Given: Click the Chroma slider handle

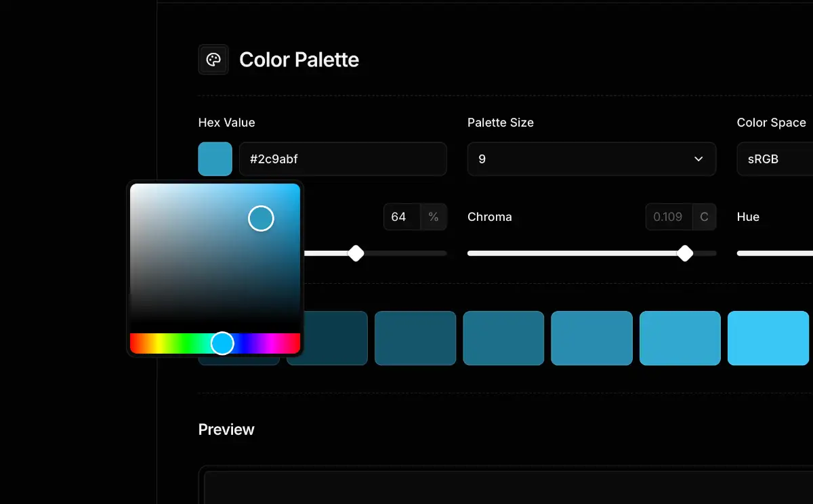Looking at the screenshot, I should (685, 253).
